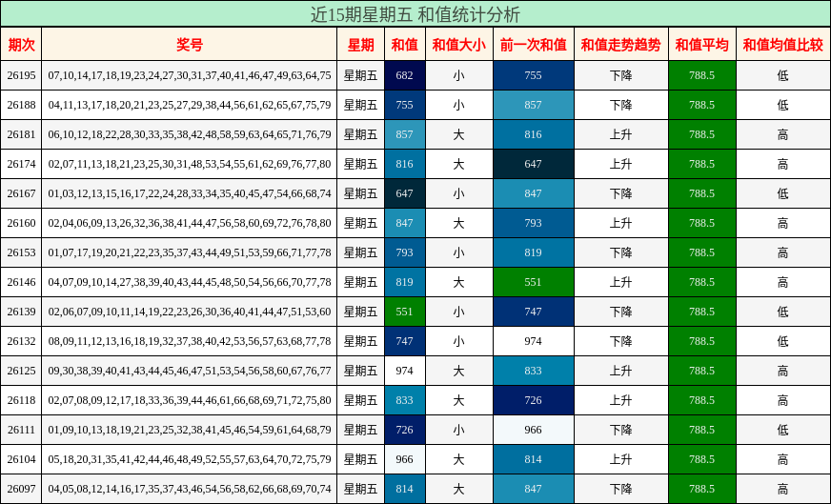Screen dimensions: 831x504
Task: Select 和值 cell 755 in row 26188
Action: 404,105
